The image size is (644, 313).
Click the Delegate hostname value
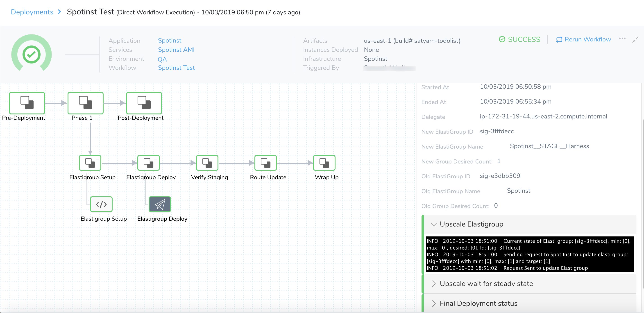click(x=544, y=116)
